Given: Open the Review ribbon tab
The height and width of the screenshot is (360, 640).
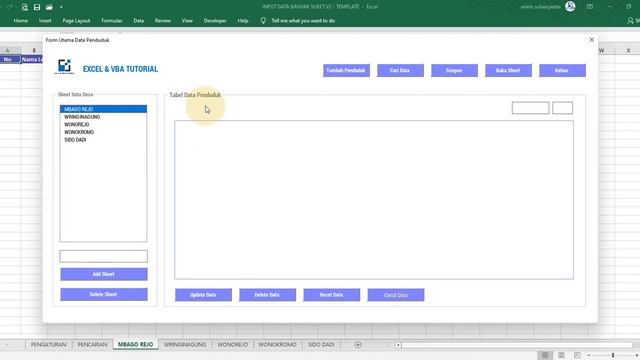Looking at the screenshot, I should 162,20.
